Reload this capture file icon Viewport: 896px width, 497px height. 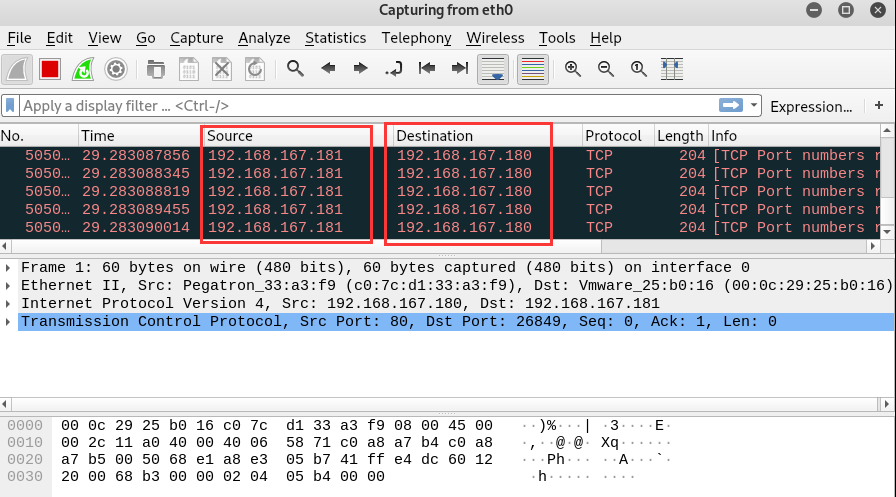pyautogui.click(x=255, y=70)
